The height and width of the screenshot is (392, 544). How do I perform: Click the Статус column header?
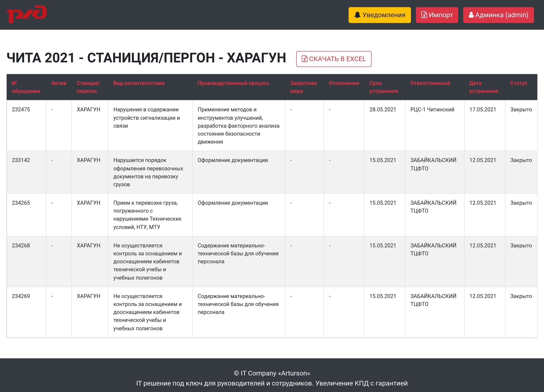click(x=518, y=83)
